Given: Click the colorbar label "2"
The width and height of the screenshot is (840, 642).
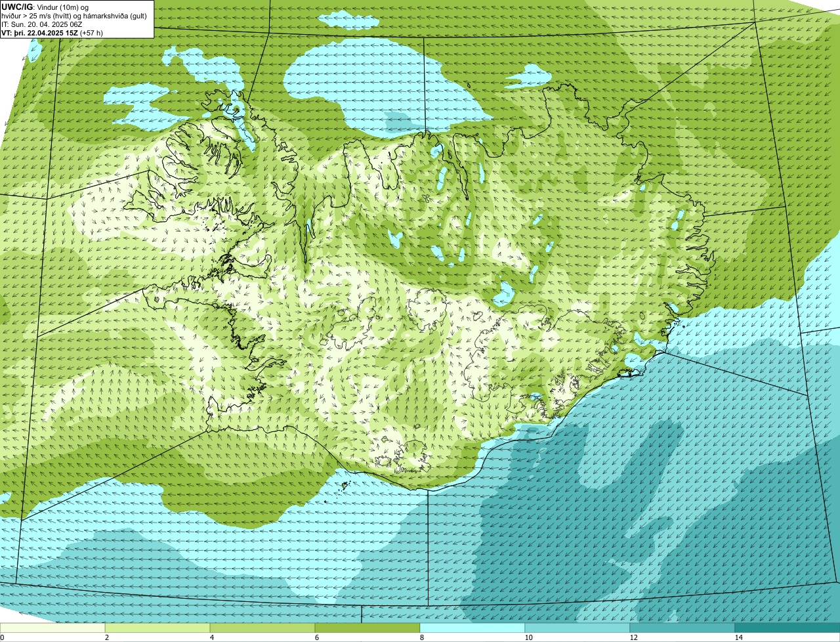Looking at the screenshot, I should point(106,637).
